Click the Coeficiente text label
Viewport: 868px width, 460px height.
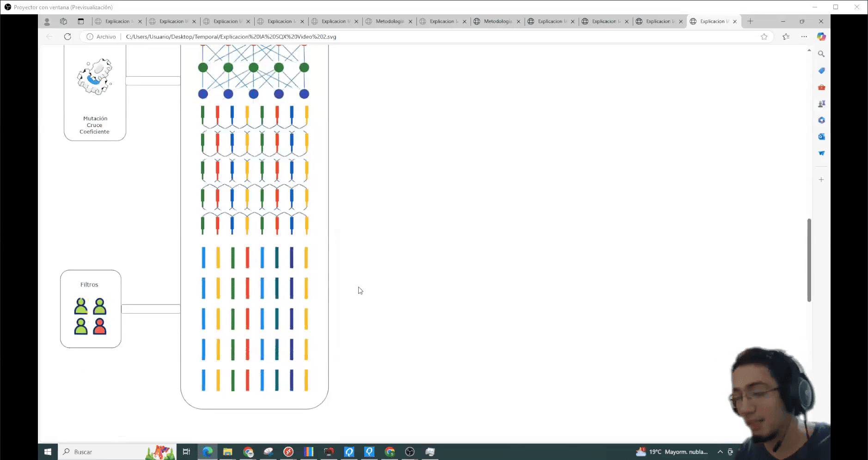click(94, 132)
